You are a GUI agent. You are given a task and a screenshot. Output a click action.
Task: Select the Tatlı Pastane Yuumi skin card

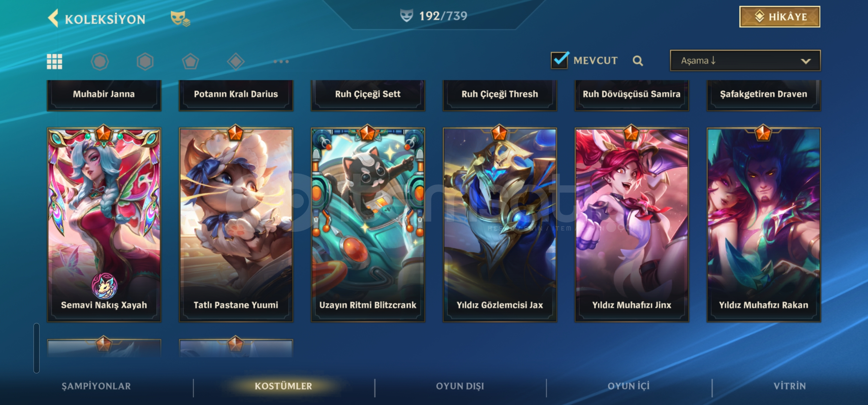point(236,225)
